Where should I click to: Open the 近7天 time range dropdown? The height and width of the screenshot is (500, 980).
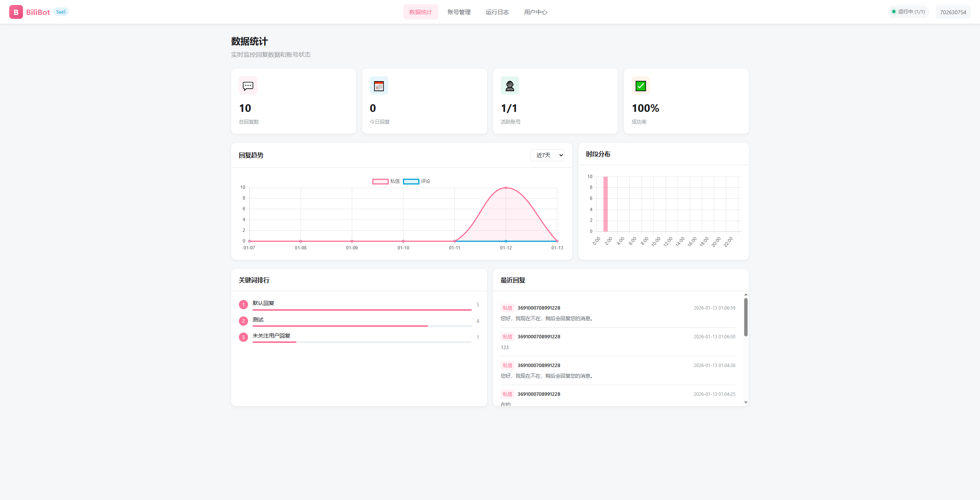coord(547,155)
